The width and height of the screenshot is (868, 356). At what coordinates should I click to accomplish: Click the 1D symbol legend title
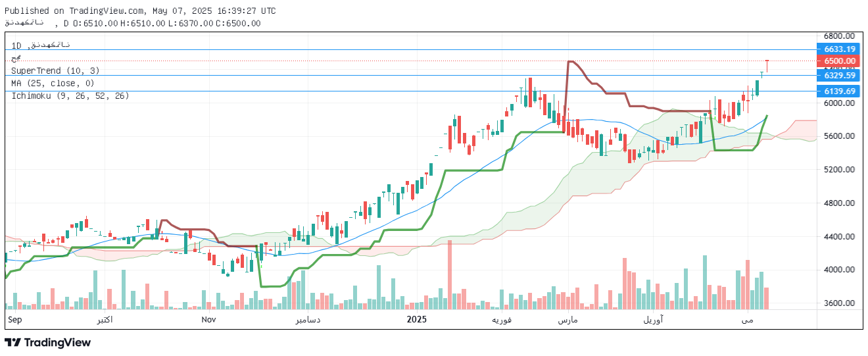[41, 45]
